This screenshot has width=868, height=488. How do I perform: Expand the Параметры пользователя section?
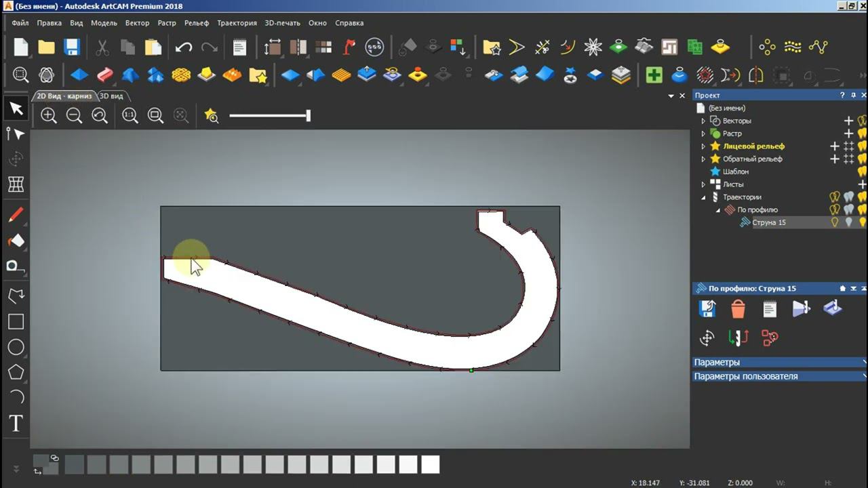point(780,376)
